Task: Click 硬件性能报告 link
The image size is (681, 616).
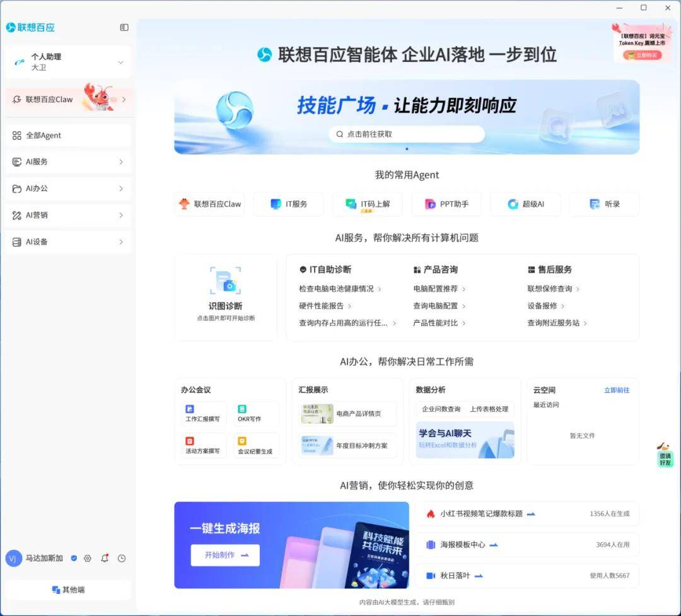Action: (325, 306)
